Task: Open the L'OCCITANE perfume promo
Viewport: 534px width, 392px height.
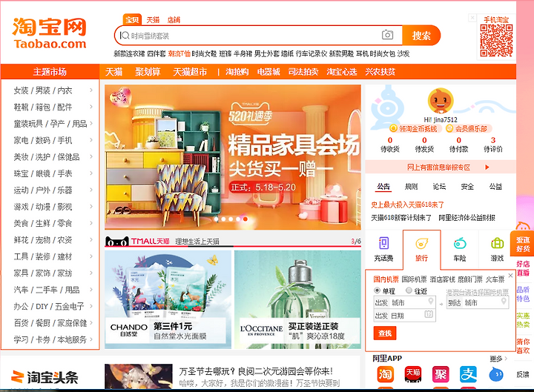Action: tap(297, 299)
